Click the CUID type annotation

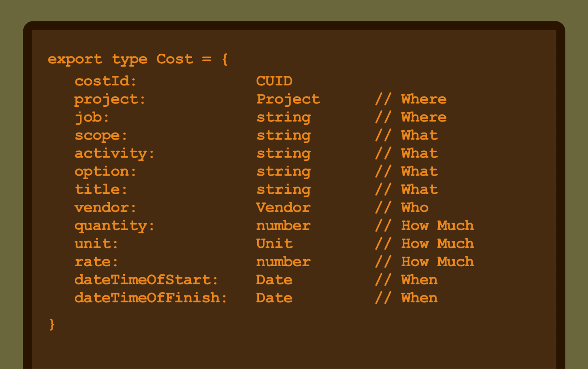point(274,81)
